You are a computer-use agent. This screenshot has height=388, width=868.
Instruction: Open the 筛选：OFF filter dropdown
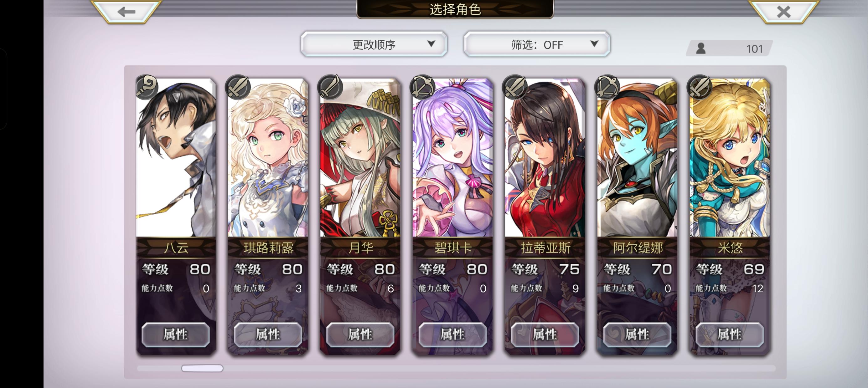coord(537,44)
